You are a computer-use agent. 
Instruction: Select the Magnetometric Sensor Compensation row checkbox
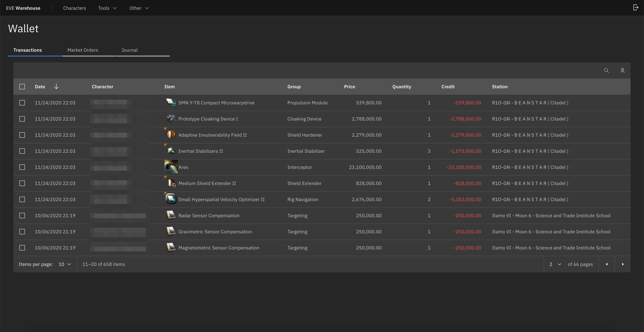[22, 248]
